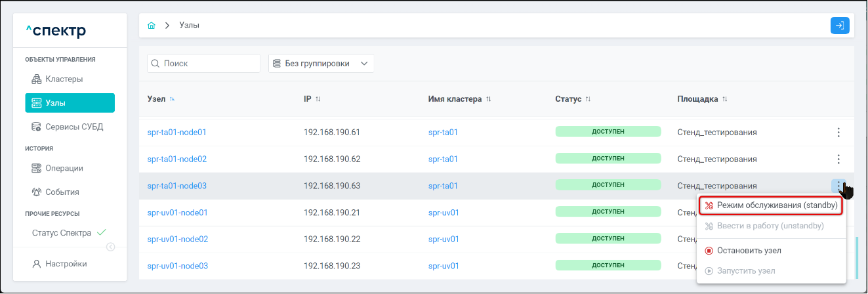The width and height of the screenshot is (868, 294).
Task: Select Режим обслуживания (standby) menu item
Action: [770, 205]
